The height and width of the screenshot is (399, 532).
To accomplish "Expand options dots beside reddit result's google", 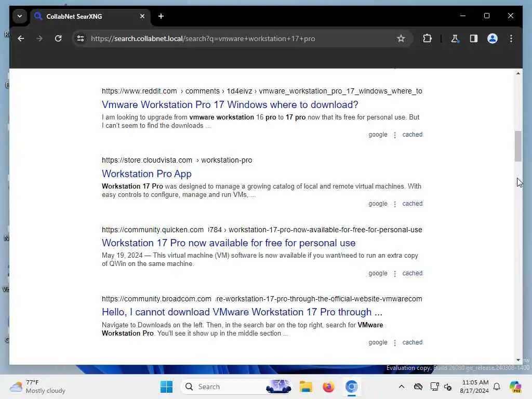I will point(395,135).
